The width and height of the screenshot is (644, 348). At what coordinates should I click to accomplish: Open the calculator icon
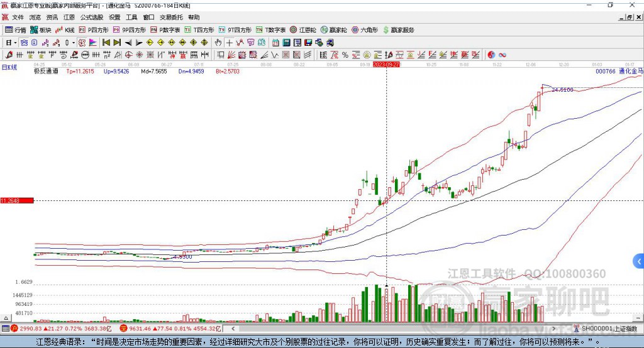tap(286, 43)
